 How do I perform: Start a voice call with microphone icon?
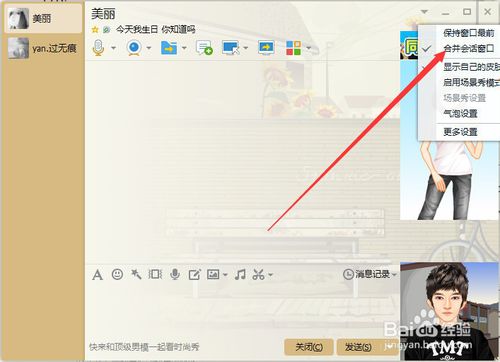tap(98, 48)
